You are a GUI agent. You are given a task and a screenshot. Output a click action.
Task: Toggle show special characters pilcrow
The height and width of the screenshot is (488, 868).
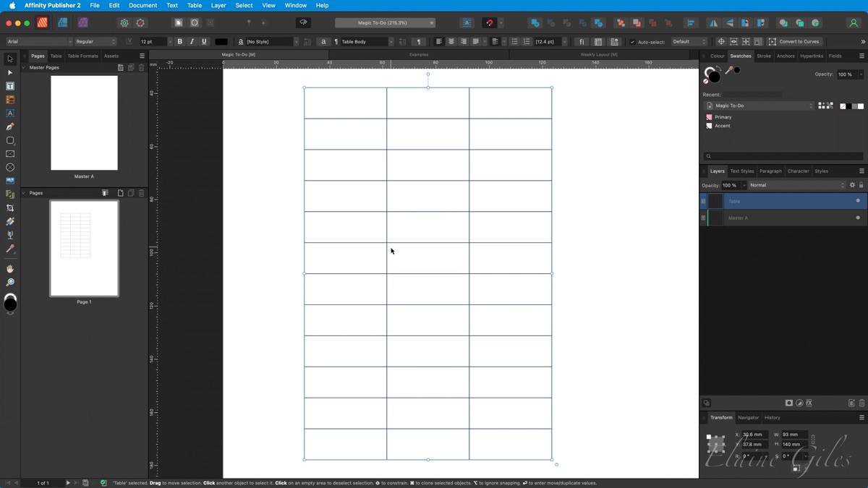pos(419,42)
